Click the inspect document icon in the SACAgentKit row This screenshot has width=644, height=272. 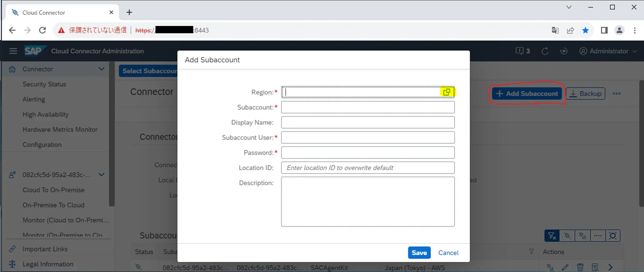pos(595,267)
